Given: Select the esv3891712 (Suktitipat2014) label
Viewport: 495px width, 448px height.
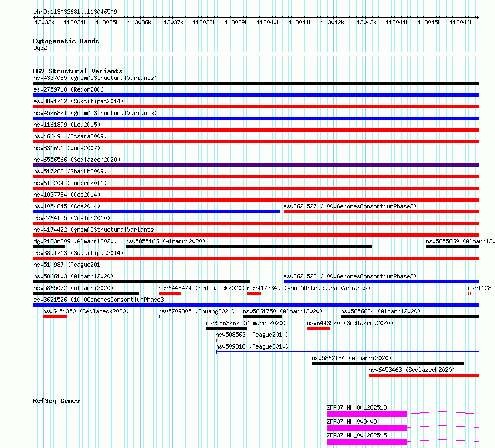Looking at the screenshot, I should tap(78, 101).
